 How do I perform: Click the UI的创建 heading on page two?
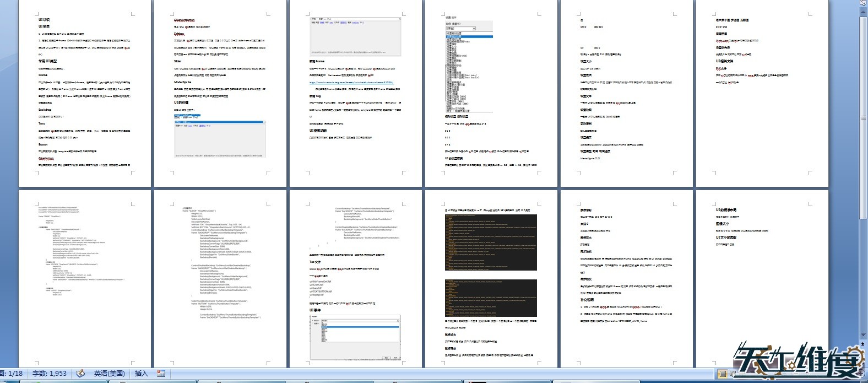click(181, 103)
